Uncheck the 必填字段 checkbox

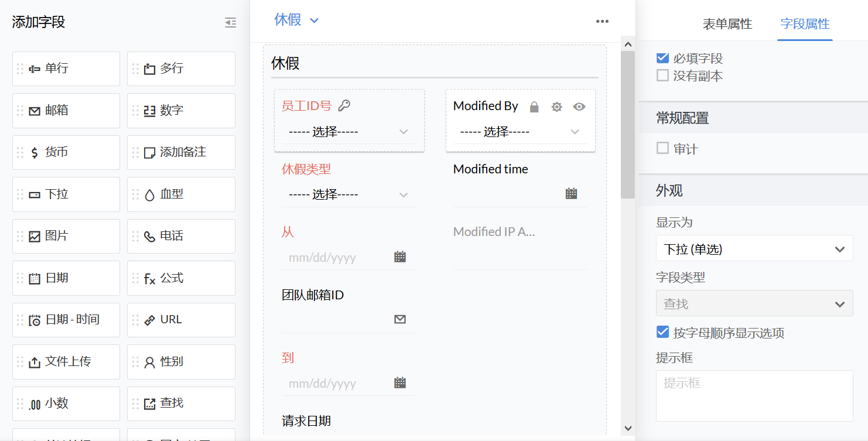[662, 58]
